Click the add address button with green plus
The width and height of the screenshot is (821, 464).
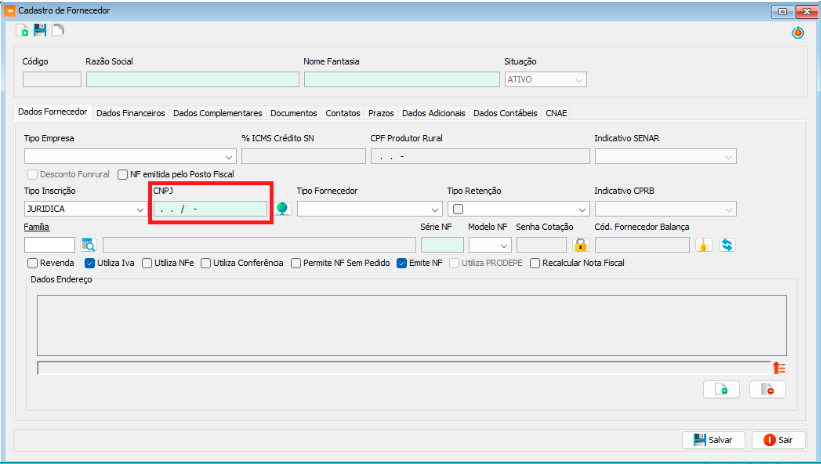click(x=721, y=389)
